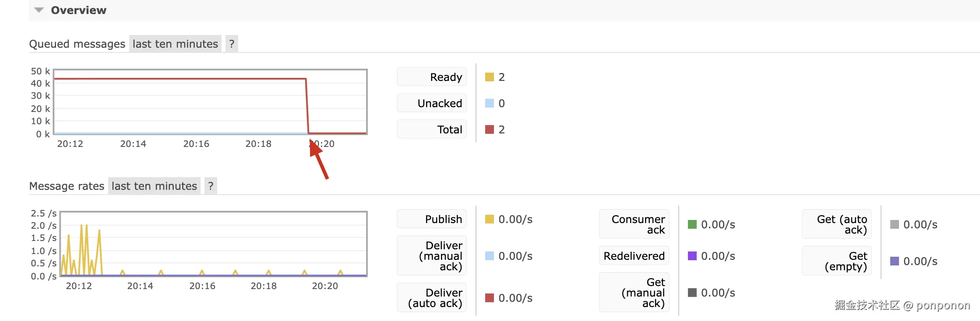Image resolution: width=980 pixels, height=321 pixels.
Task: Click the Deliver (manual ack) label
Action: click(x=432, y=256)
